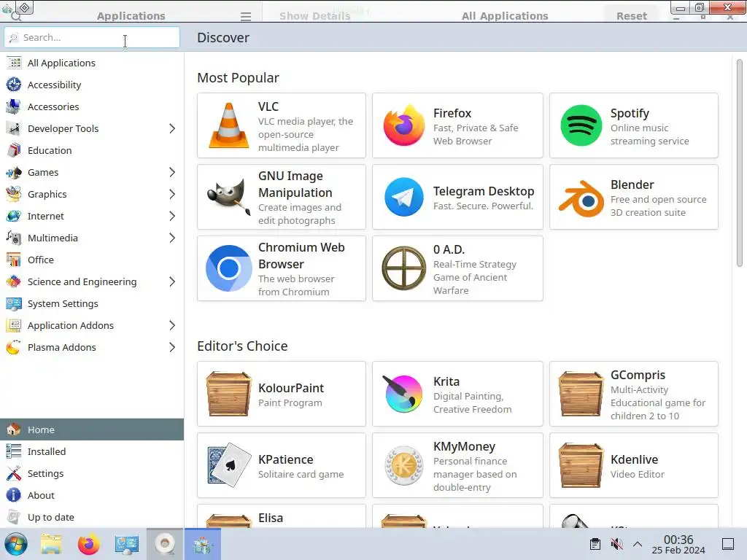747x560 pixels.
Task: Open the KolourPaint crate icon
Action: pyautogui.click(x=228, y=394)
